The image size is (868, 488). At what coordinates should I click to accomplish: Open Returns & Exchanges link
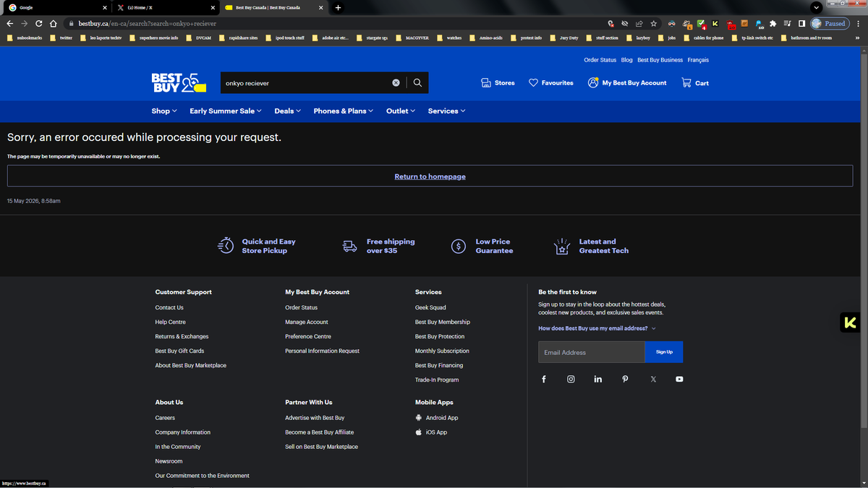coord(182,336)
